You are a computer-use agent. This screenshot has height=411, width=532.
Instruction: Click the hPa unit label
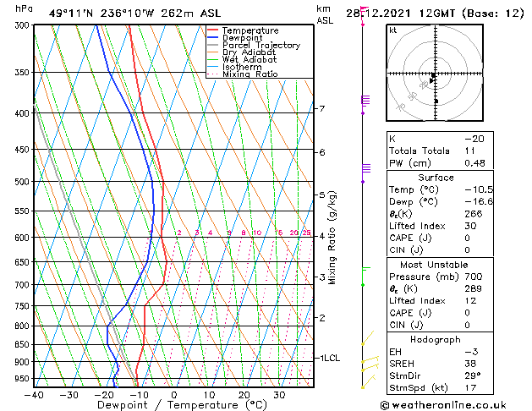click(x=24, y=8)
